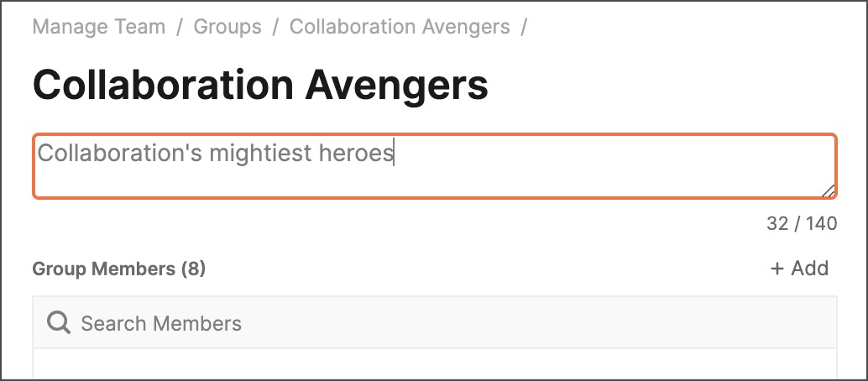Focus the Search Members field

click(x=435, y=322)
